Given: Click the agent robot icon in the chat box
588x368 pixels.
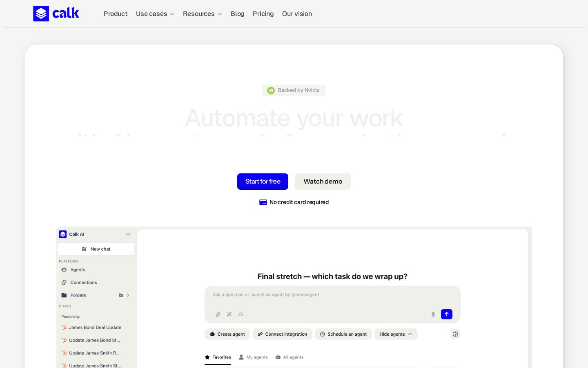Looking at the screenshot, I should coord(241,314).
